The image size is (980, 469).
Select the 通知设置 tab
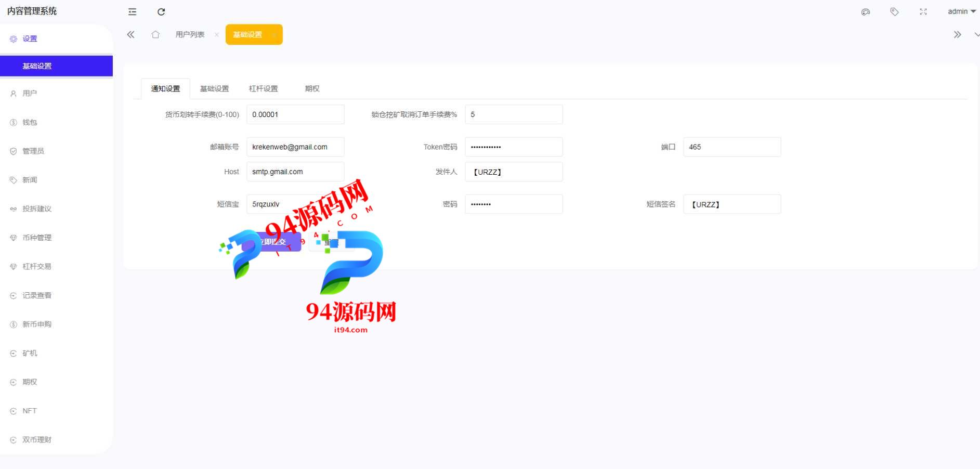click(165, 89)
